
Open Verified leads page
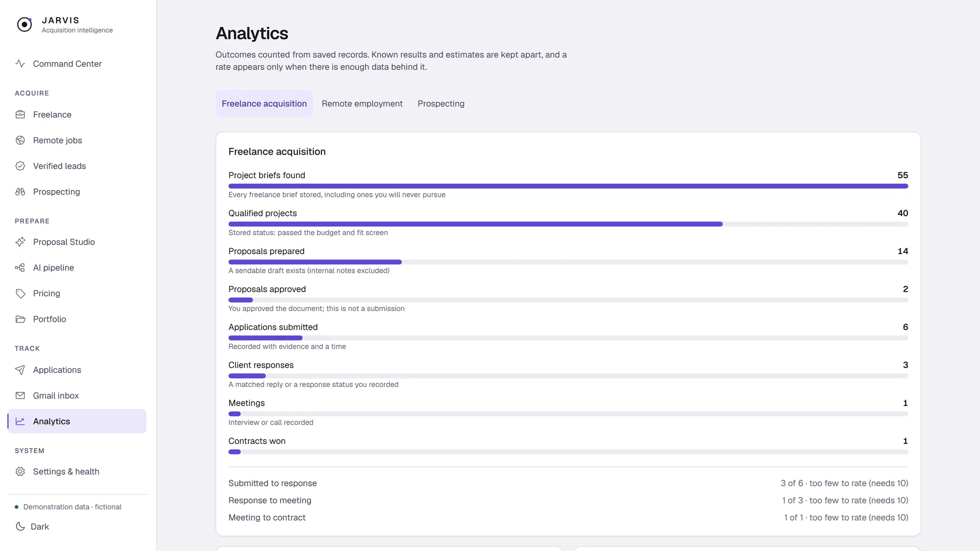pyautogui.click(x=77, y=166)
